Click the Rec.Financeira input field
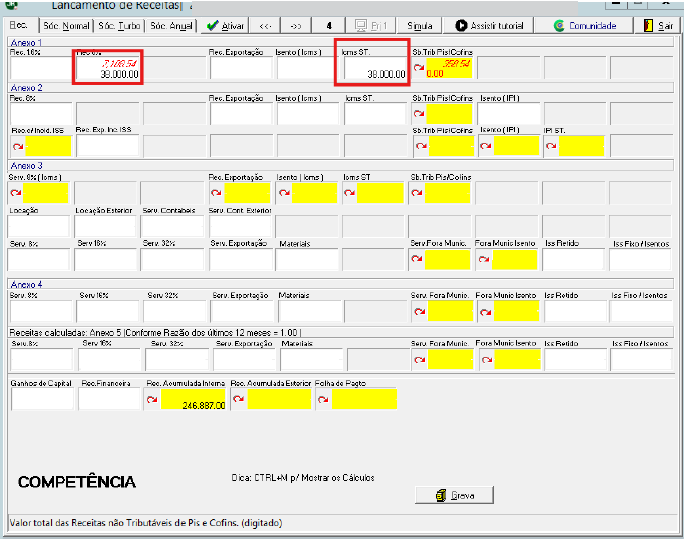Viewport: 684px width, 540px height. (109, 399)
